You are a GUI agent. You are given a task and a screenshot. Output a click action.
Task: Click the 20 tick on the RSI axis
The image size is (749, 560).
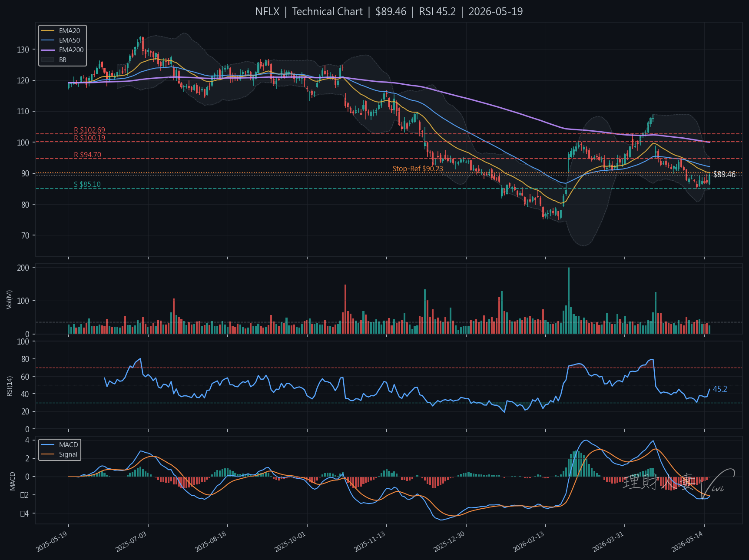pos(25,411)
